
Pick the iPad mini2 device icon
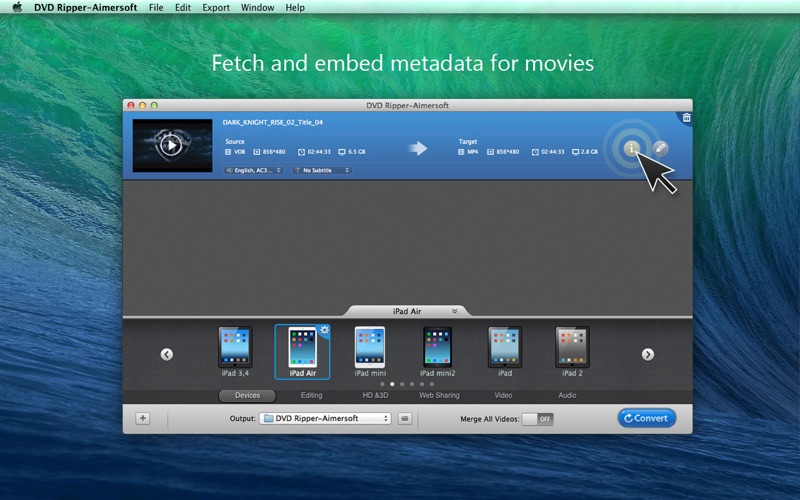[x=437, y=347]
